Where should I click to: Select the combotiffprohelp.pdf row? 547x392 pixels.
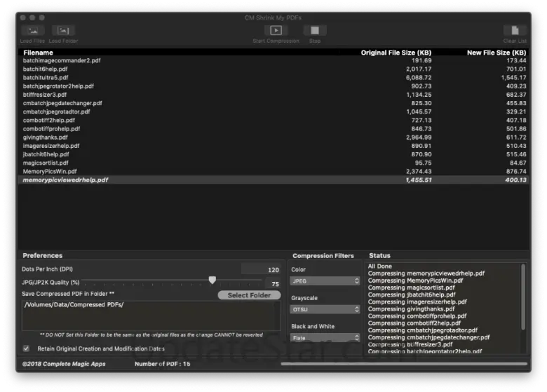click(273, 129)
